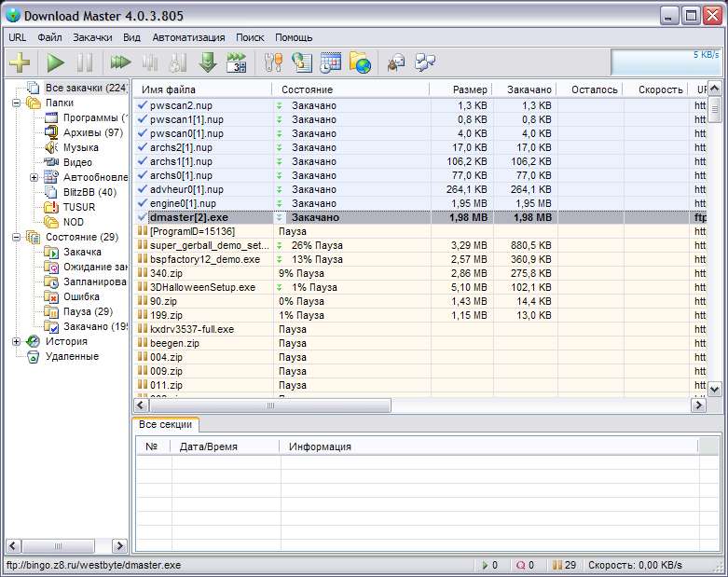The height and width of the screenshot is (577, 728).
Task: Select the Видео folder
Action: tap(77, 162)
